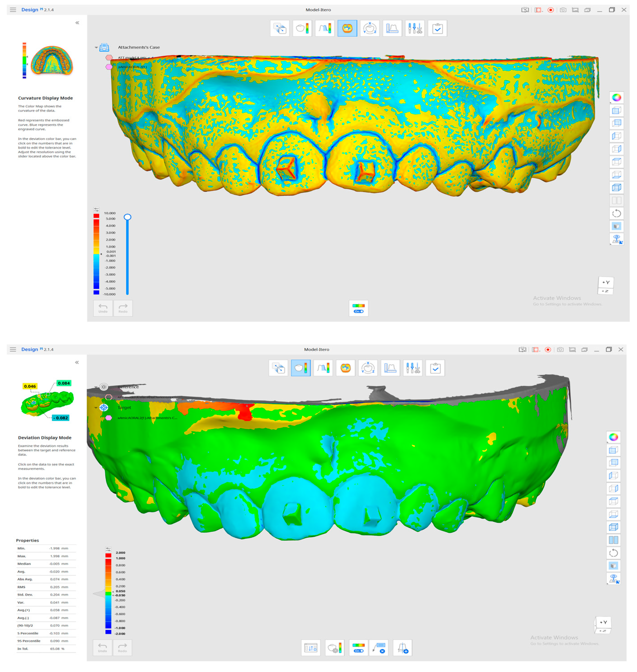Select data alignment tool in bottom window toolbar
Viewport: 637px width, 672px height.
278,368
